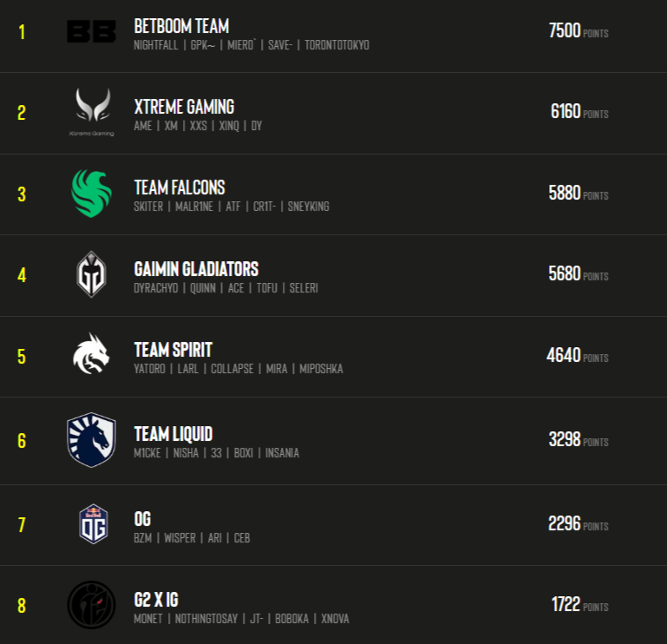The width and height of the screenshot is (667, 644).
Task: Click the green Team Falcons logo
Action: point(91,194)
